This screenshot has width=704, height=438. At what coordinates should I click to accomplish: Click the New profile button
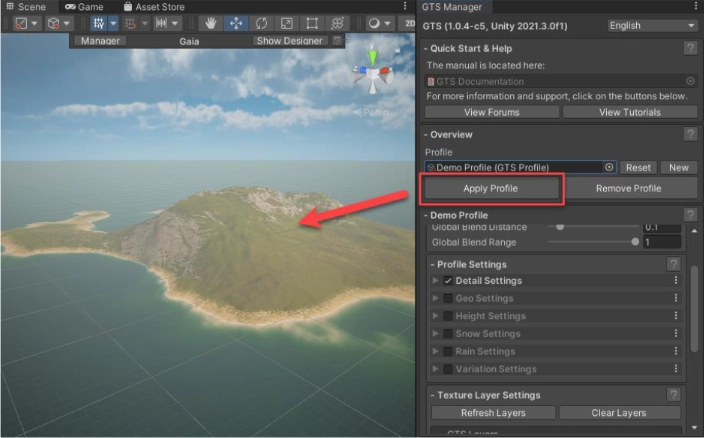[679, 167]
